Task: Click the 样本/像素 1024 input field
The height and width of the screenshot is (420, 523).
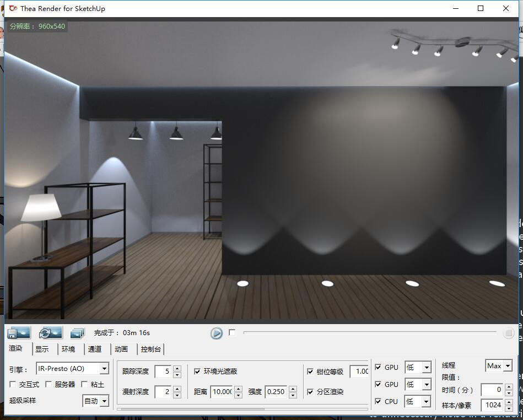Action: coord(492,405)
